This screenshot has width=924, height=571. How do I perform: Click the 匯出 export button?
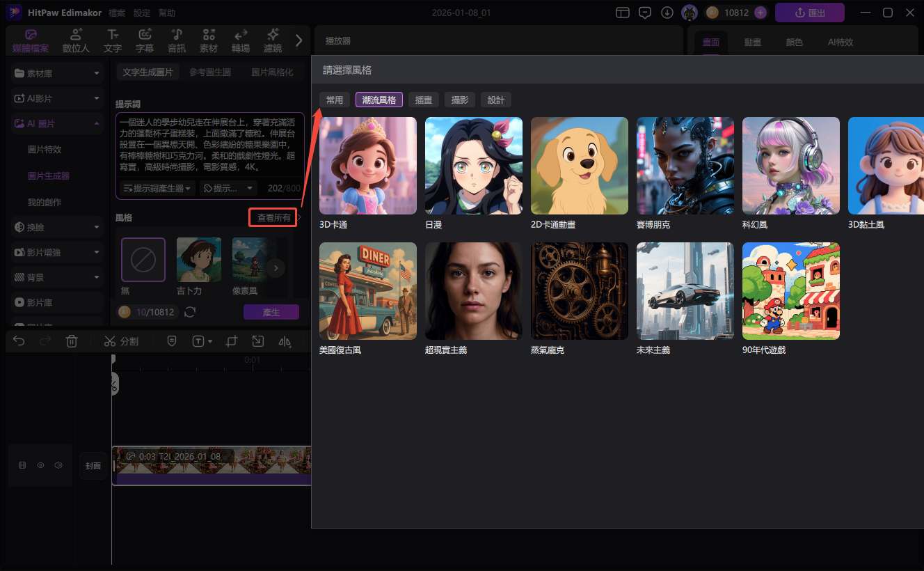(x=809, y=13)
